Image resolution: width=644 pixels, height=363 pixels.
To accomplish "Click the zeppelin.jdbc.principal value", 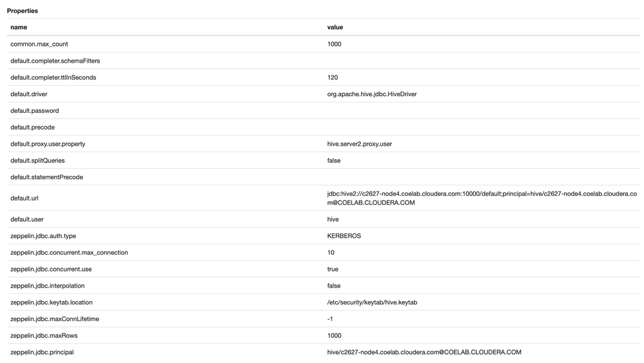I will [x=424, y=352].
